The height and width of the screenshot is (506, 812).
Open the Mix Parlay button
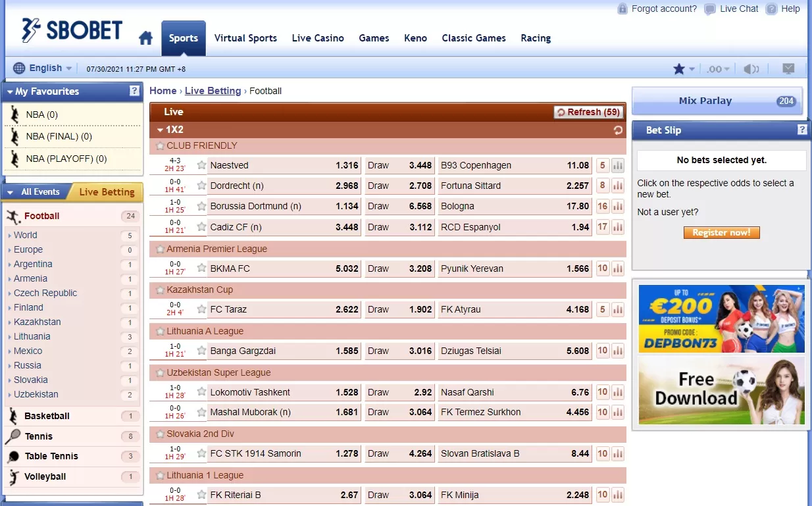[x=717, y=101]
